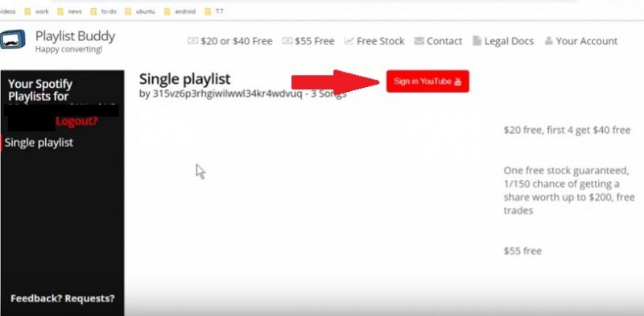Open the to-do bookmarks folder
The height and width of the screenshot is (316, 644).
point(104,11)
